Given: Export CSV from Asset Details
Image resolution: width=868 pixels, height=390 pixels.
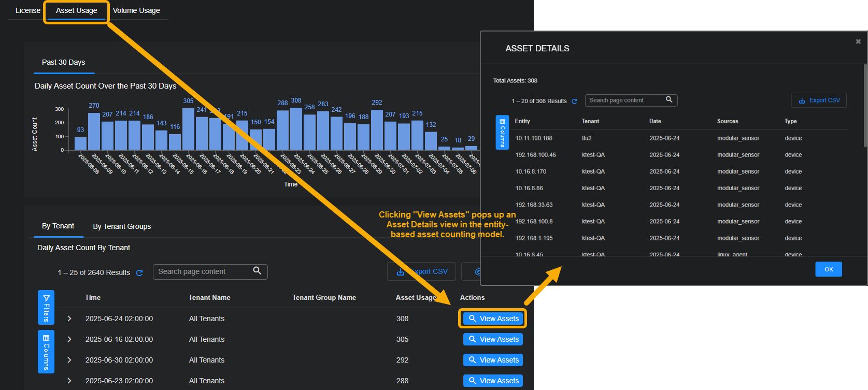Looking at the screenshot, I should point(819,100).
